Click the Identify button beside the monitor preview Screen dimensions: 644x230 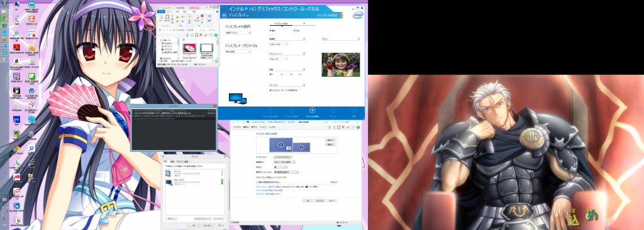tap(330, 145)
